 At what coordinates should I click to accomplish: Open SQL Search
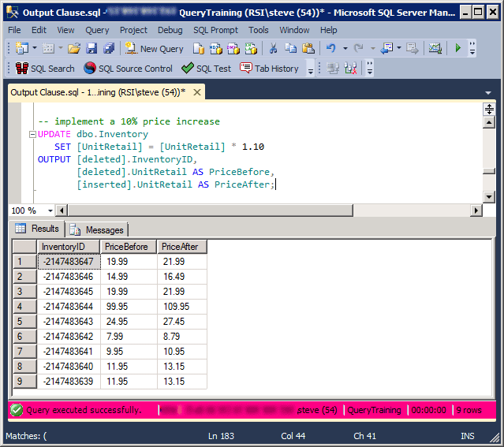(x=45, y=69)
